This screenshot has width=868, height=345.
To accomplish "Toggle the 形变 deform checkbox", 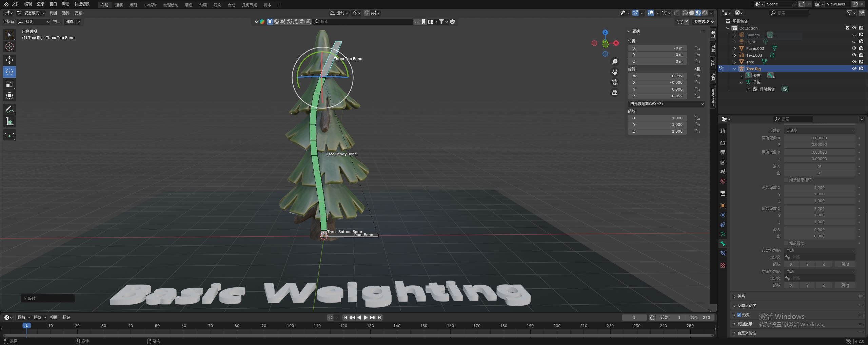I will pyautogui.click(x=739, y=315).
